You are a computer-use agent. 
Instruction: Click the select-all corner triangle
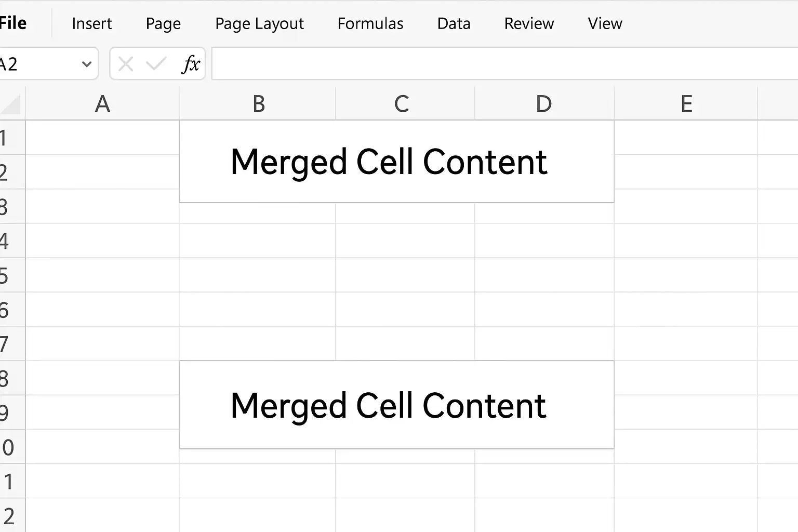tap(10, 104)
